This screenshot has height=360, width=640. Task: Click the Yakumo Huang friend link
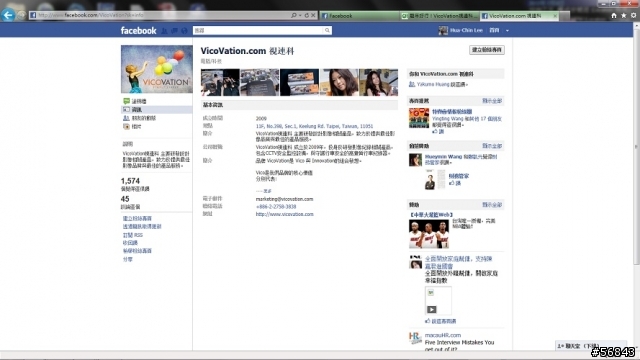433,84
